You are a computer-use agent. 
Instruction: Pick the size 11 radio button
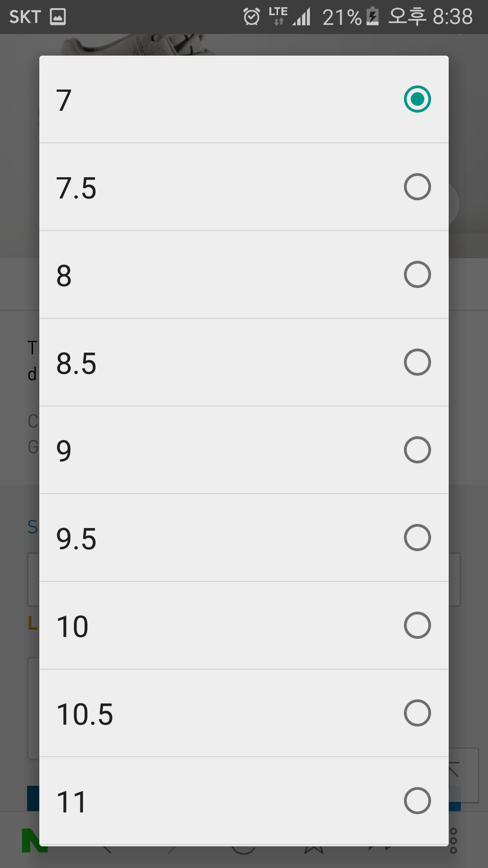(x=417, y=801)
